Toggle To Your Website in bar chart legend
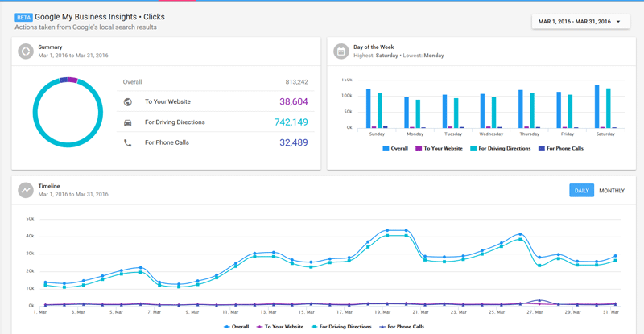Screen dimensions: 644x334 click(x=439, y=148)
